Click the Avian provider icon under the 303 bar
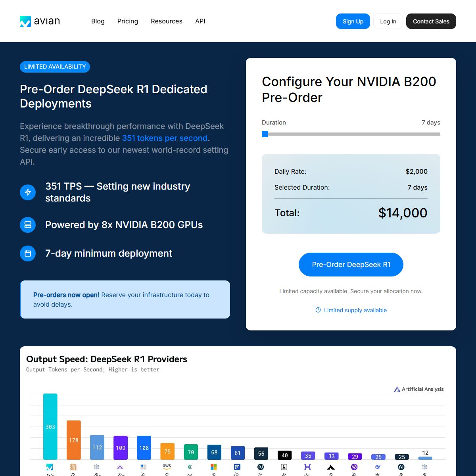This screenshot has width=476, height=476. pyautogui.click(x=50, y=467)
